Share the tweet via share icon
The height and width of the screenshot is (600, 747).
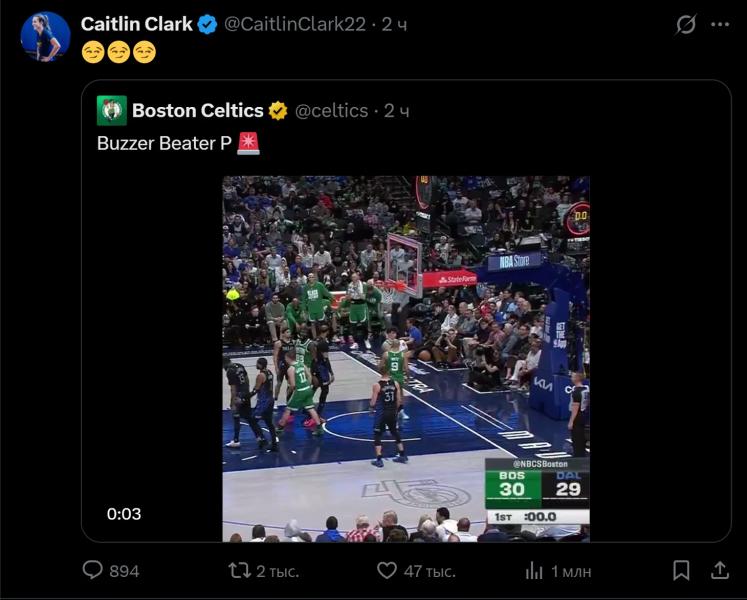719,570
